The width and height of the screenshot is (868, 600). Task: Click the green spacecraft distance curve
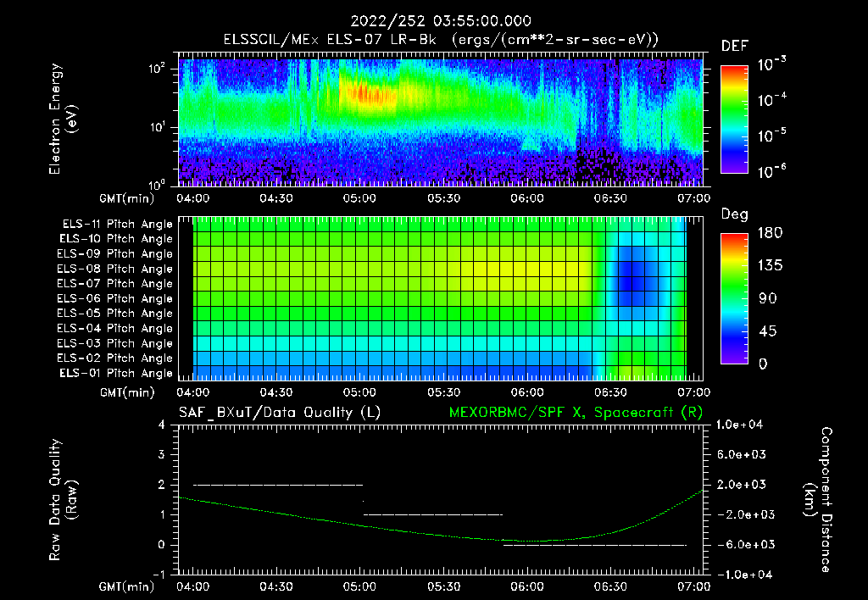pos(441,534)
